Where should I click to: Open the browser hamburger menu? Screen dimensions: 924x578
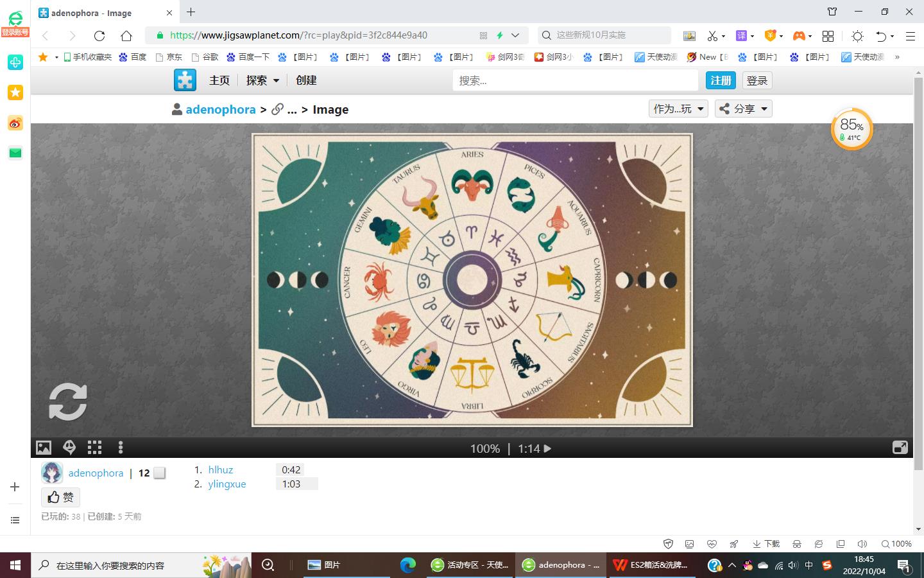(910, 36)
